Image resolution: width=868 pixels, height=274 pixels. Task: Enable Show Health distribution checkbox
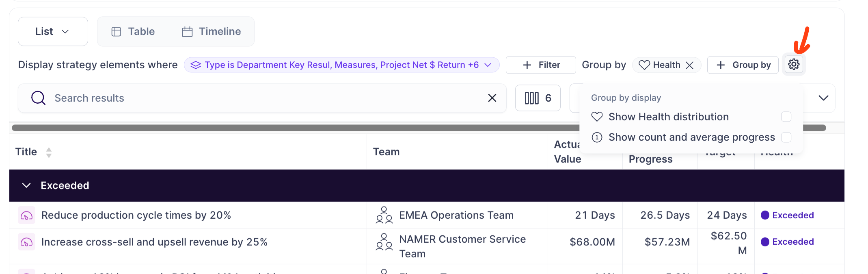coord(786,117)
